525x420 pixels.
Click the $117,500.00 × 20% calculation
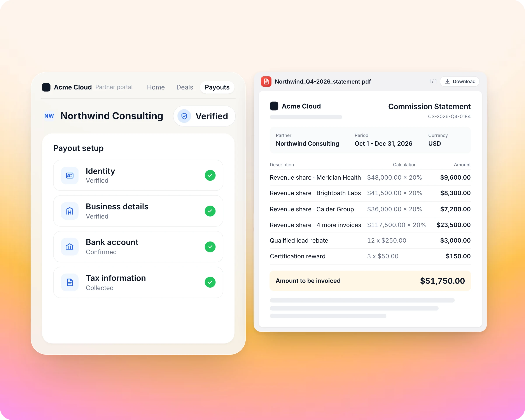coord(396,225)
